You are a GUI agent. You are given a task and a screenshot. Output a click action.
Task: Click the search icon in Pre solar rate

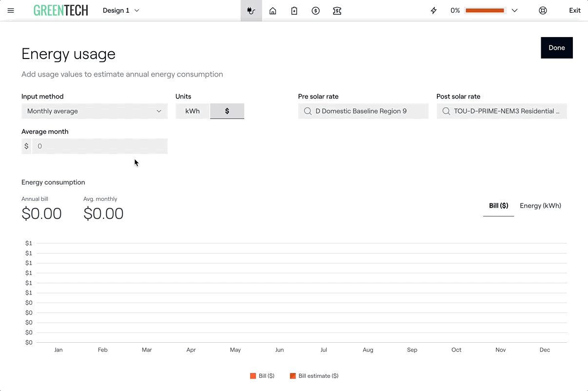308,111
